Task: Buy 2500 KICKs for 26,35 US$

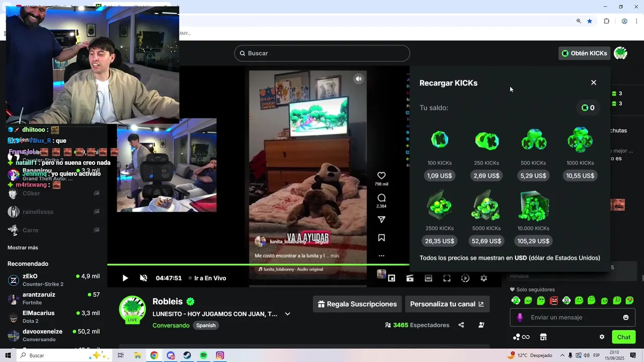Action: click(x=439, y=241)
